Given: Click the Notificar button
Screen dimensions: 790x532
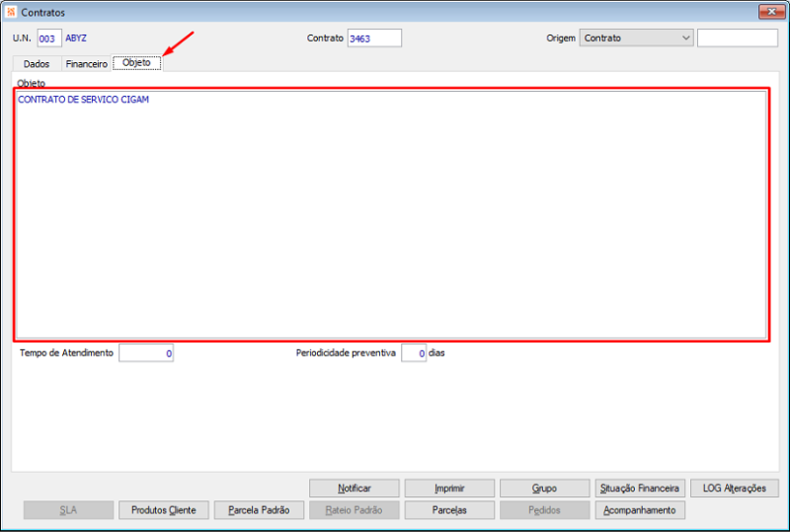Looking at the screenshot, I should (355, 489).
